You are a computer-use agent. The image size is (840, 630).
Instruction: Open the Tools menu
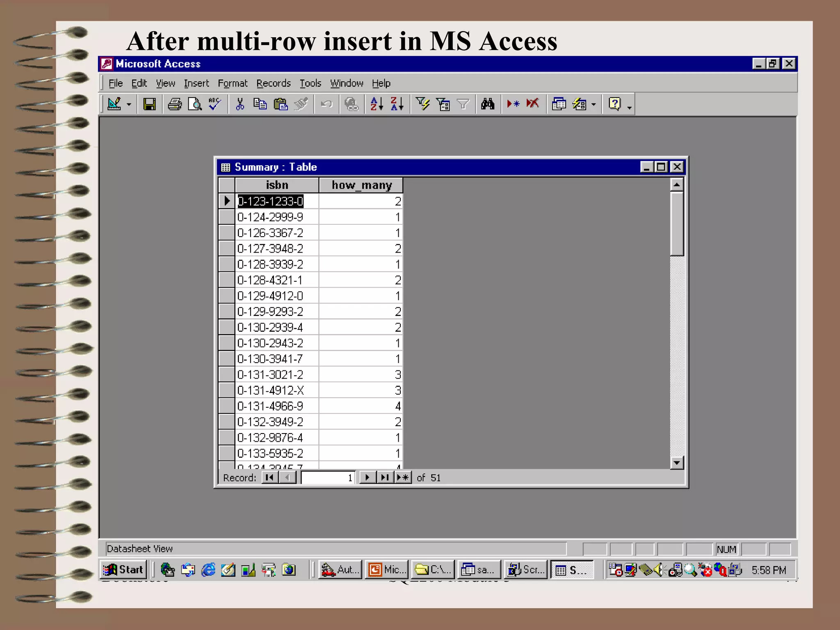pos(310,83)
